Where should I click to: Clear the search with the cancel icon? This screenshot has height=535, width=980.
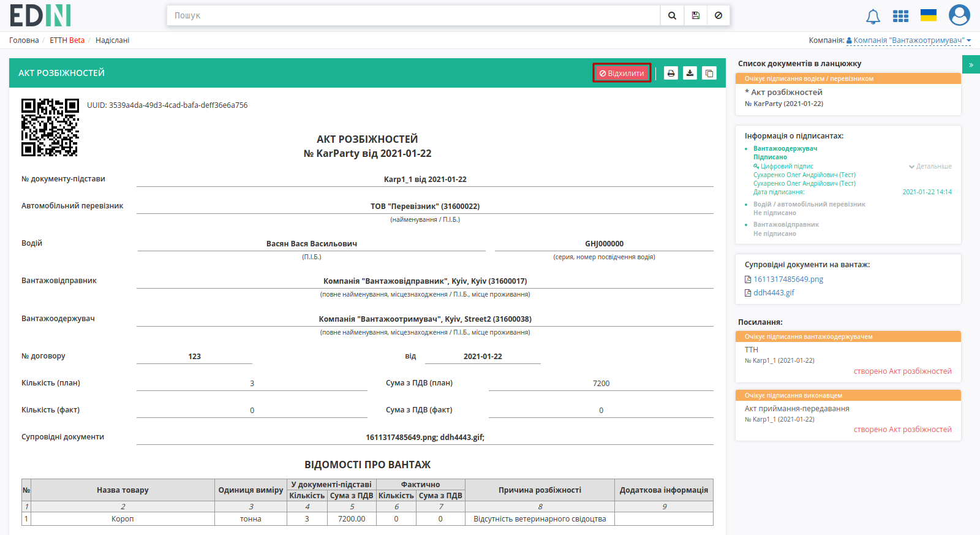(718, 16)
